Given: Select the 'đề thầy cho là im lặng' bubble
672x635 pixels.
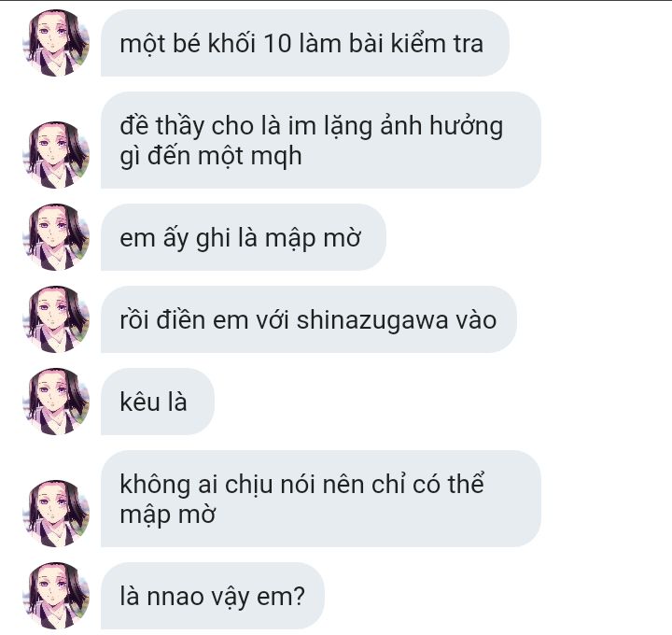Looking at the screenshot, I should 320,140.
